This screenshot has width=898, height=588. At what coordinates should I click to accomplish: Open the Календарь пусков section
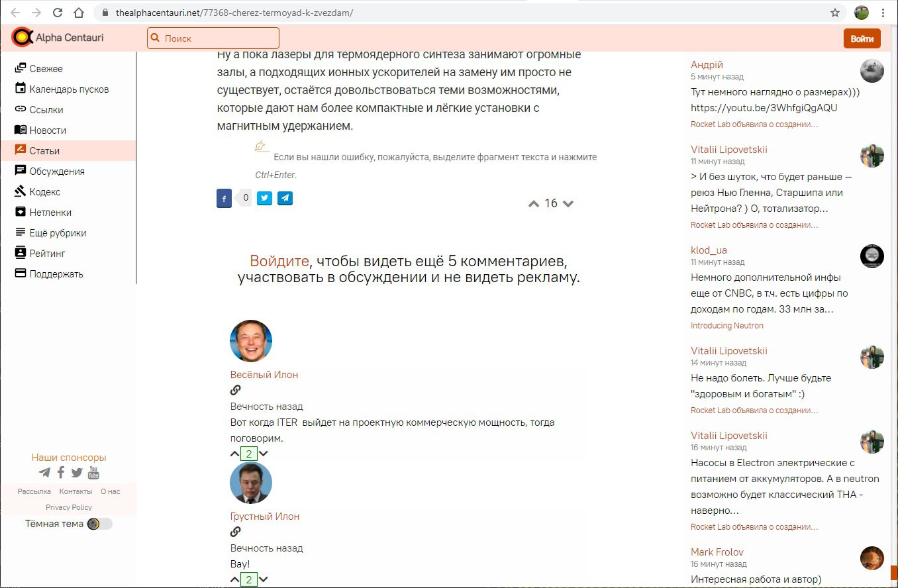pos(69,89)
